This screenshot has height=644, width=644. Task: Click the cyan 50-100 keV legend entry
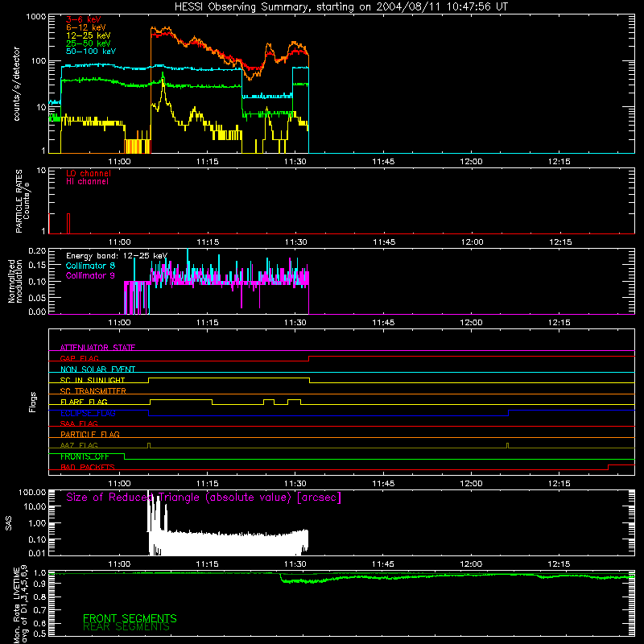(90, 52)
